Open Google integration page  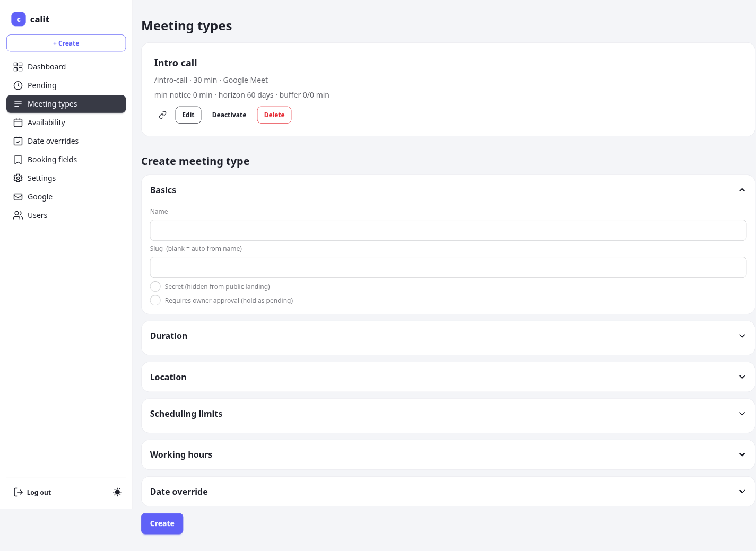point(66,197)
